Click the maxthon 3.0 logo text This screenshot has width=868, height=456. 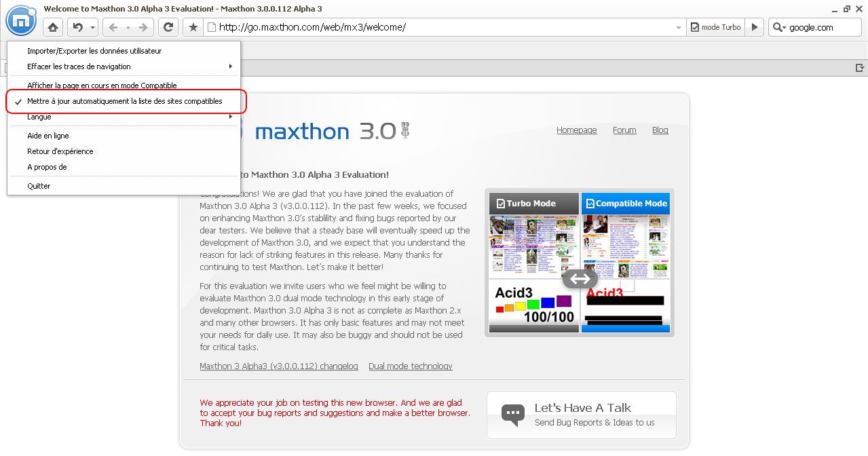pyautogui.click(x=325, y=131)
